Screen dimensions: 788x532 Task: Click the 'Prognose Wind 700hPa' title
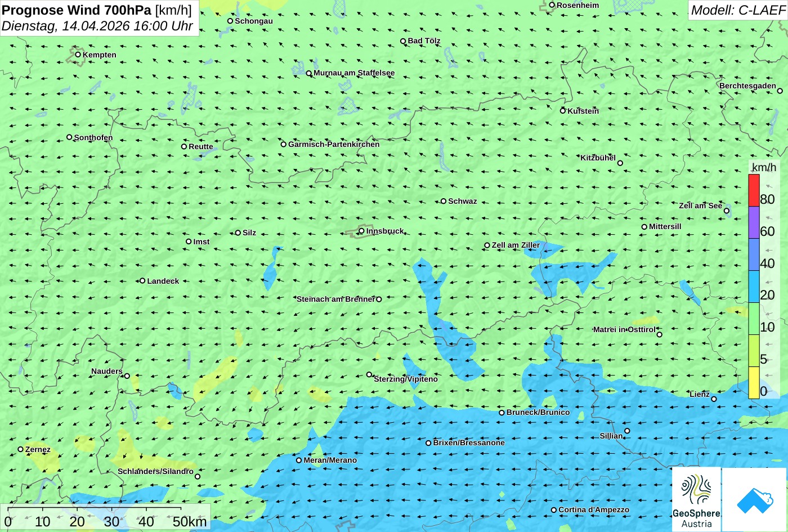77,10
